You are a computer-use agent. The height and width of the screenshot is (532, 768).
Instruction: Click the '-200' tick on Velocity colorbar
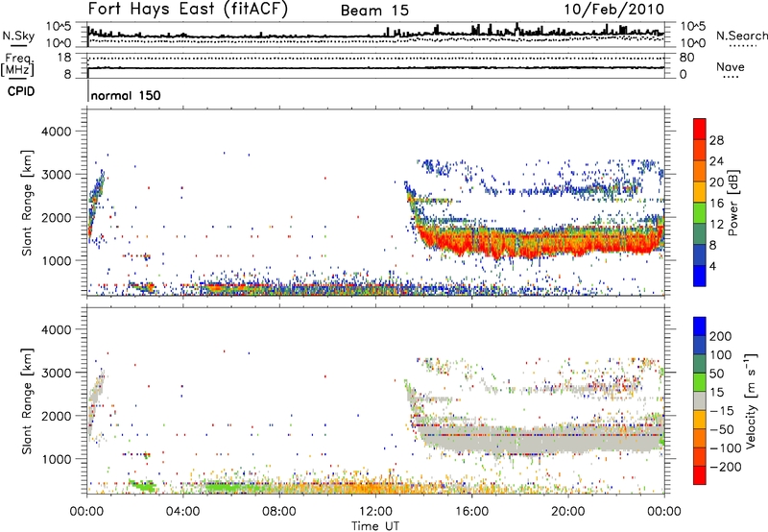pos(726,467)
